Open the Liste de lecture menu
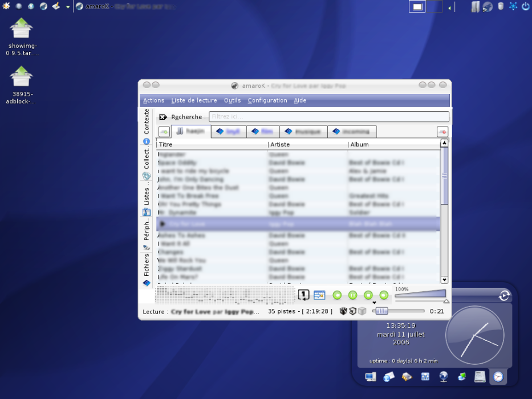Screen dimensions: 532x399 click(x=194, y=100)
